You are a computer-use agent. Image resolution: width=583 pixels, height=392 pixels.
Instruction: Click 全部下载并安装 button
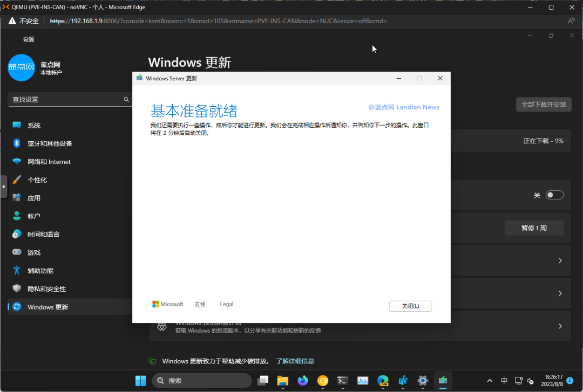pos(544,105)
